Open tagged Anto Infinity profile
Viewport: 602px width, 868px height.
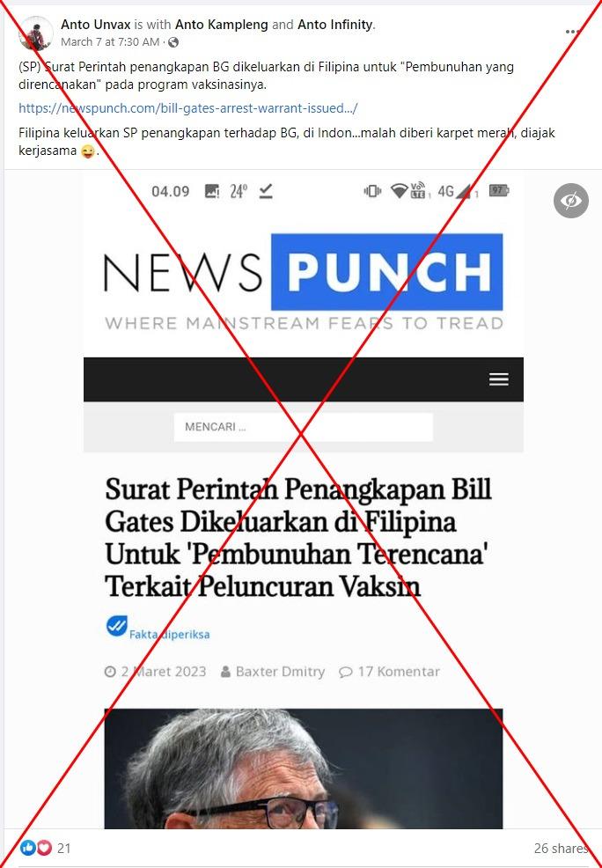click(335, 25)
